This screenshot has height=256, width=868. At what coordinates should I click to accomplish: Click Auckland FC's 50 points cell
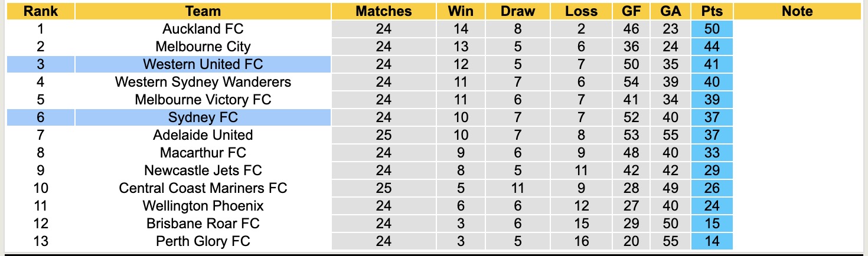point(712,29)
